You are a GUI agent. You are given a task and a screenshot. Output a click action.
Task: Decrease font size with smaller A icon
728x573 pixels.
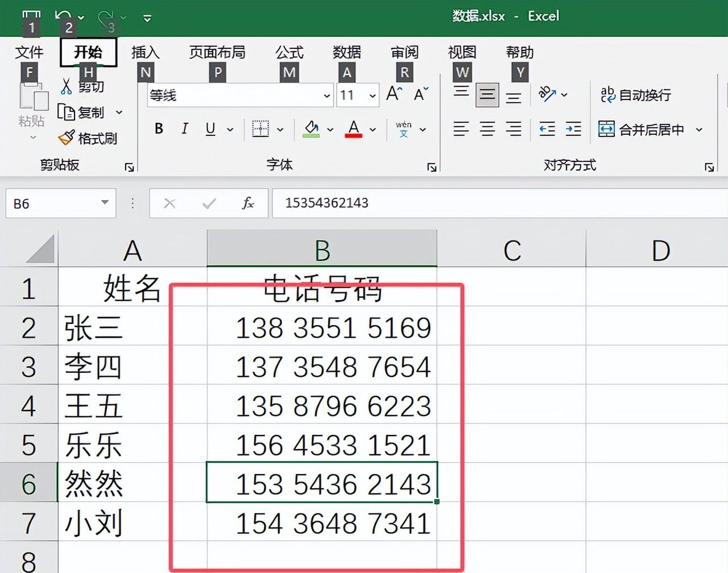tap(421, 94)
